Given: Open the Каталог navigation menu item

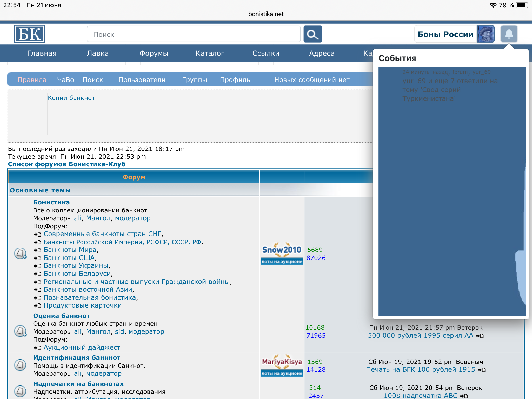Looking at the screenshot, I should [x=210, y=53].
